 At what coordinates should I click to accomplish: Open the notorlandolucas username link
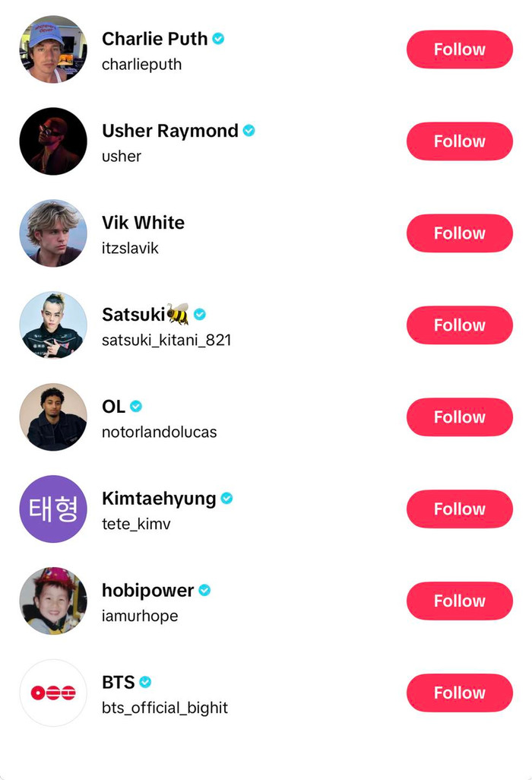tap(160, 432)
